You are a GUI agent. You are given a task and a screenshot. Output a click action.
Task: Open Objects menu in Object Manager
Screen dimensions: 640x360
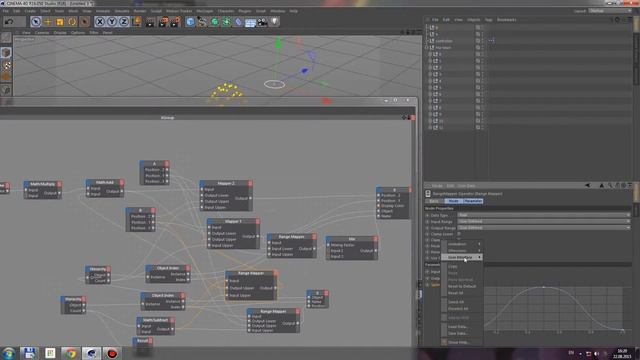[x=473, y=20]
